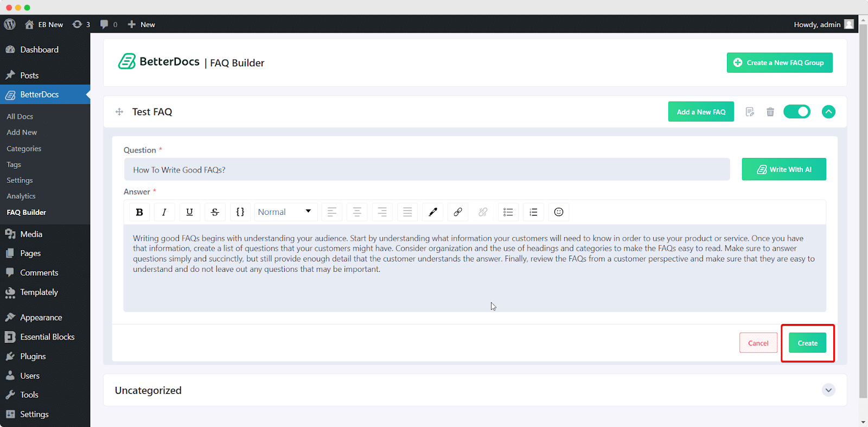Viewport: 868px width, 427px height.
Task: Click the text color highlighter tool
Action: (433, 212)
